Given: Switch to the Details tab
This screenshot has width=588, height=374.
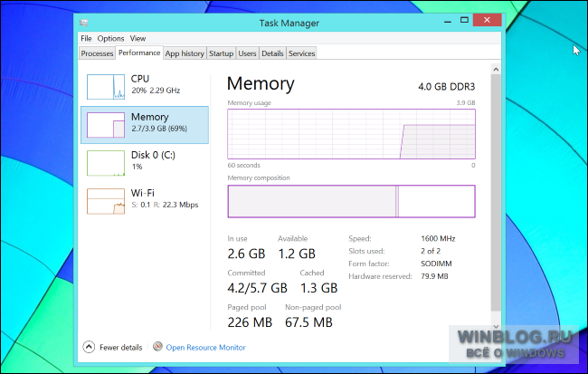Looking at the screenshot, I should coord(272,53).
